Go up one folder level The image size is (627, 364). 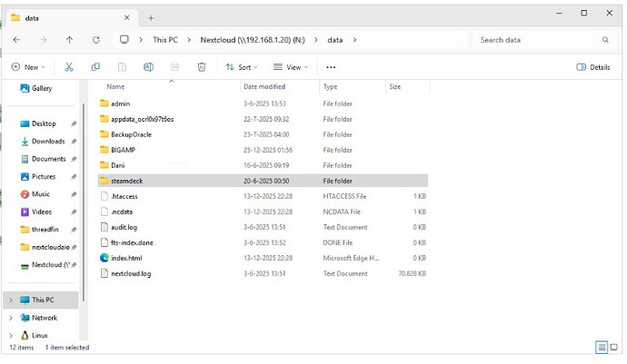(69, 40)
